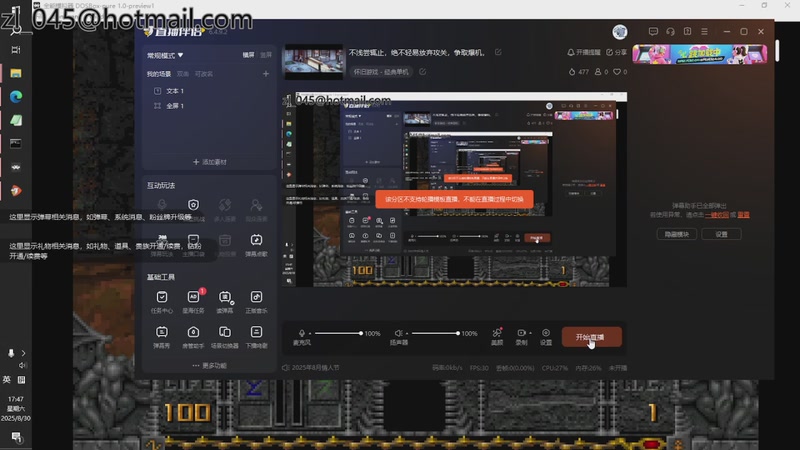Click the help icon in title bar
Screen dimensions: 800x450
coord(687,32)
